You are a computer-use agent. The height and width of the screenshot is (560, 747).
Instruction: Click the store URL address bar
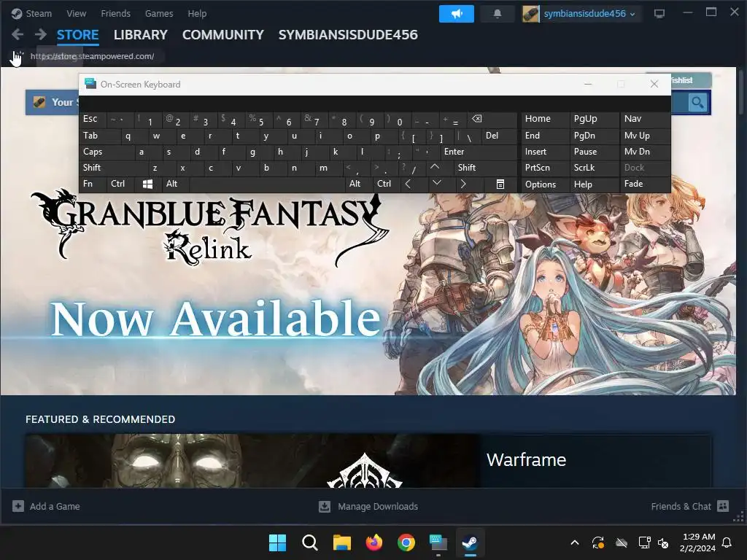click(93, 56)
